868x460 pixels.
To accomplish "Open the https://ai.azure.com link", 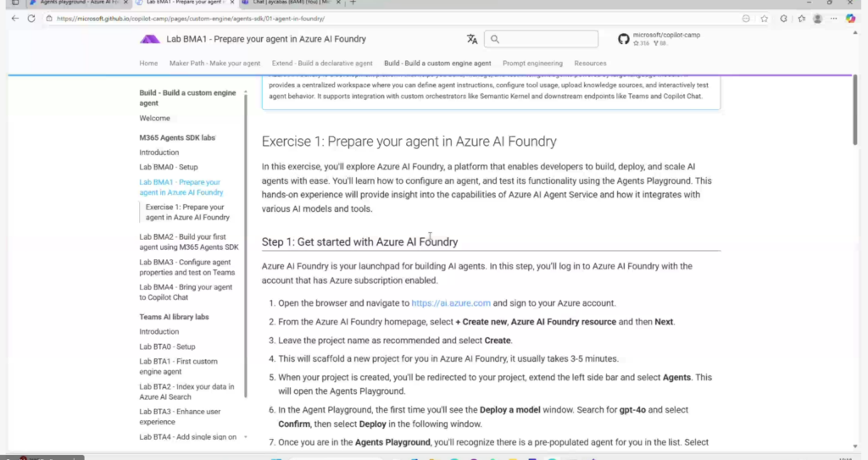I will pos(451,302).
